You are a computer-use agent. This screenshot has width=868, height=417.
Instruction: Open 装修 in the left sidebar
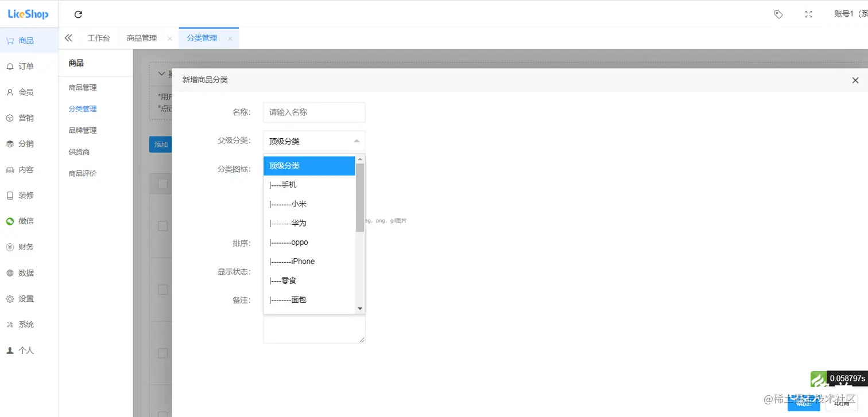29,195
